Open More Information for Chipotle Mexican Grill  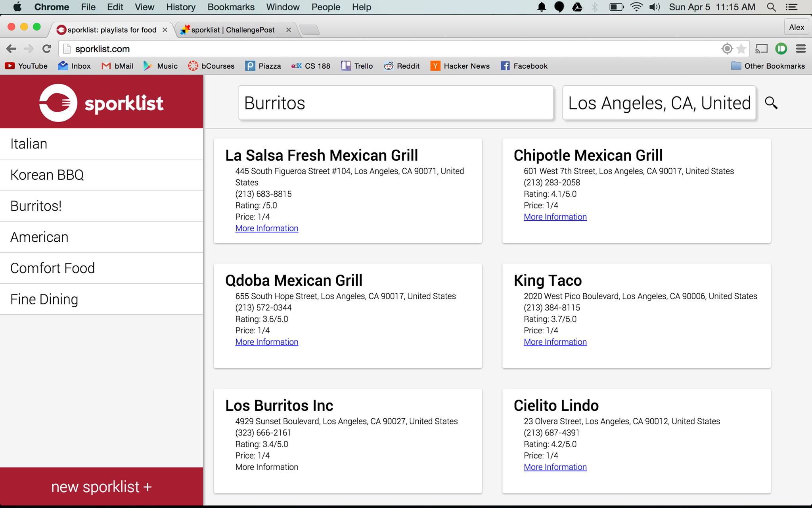coord(555,217)
